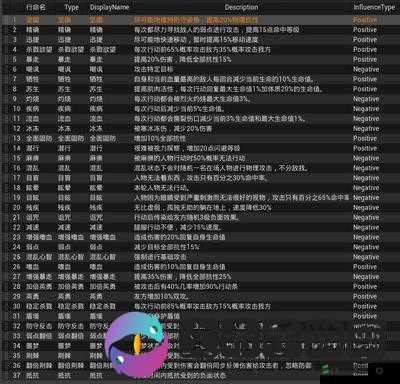Click description 增加10%全部抗性
The width and height of the screenshot is (400, 384).
160,138
